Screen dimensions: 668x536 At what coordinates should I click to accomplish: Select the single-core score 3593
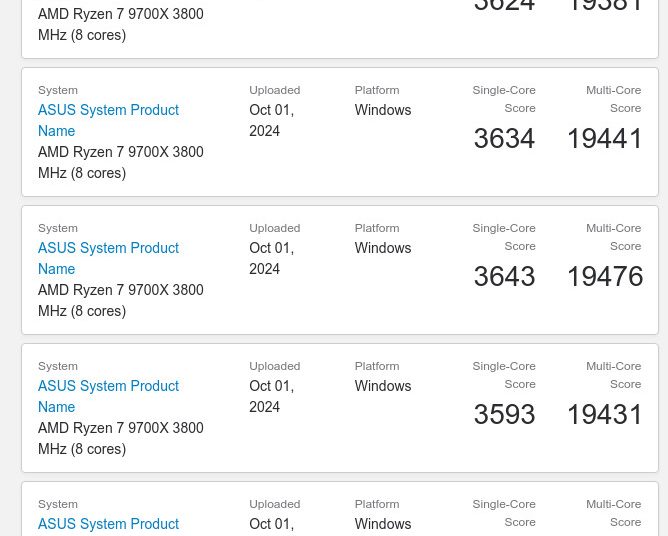(504, 415)
